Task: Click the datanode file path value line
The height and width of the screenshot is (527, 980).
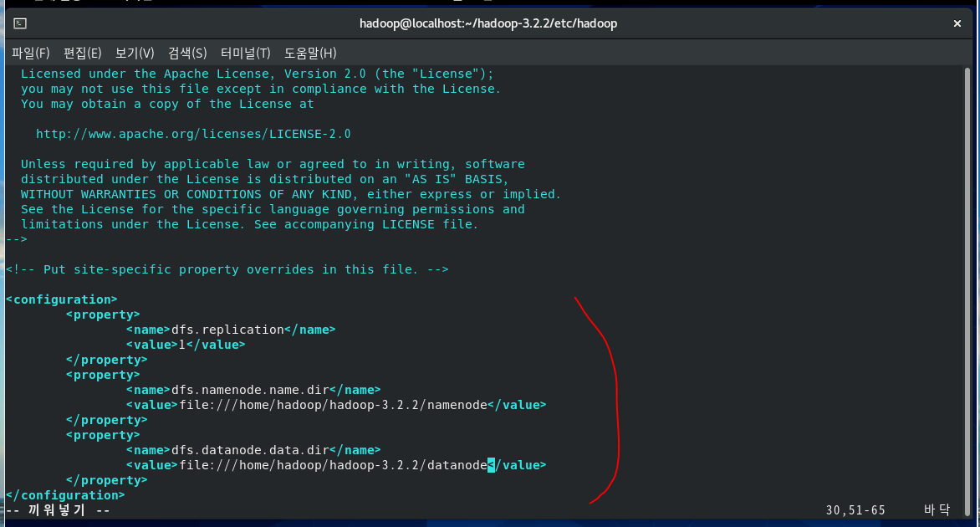Action: 336,465
